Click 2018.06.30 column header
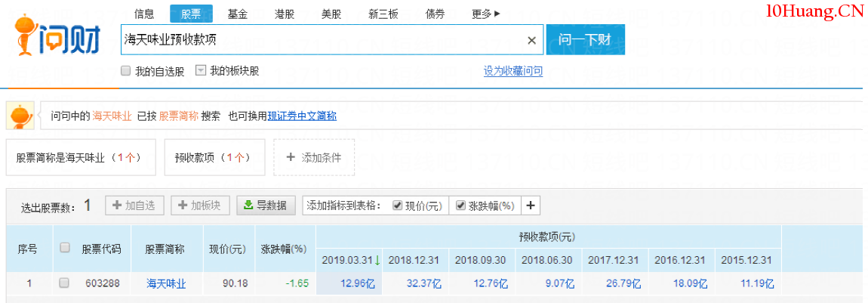868x303 pixels. coord(548,260)
